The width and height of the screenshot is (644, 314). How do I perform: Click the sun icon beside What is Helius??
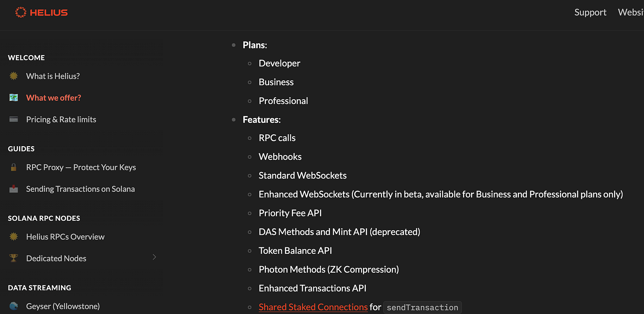[x=14, y=76]
